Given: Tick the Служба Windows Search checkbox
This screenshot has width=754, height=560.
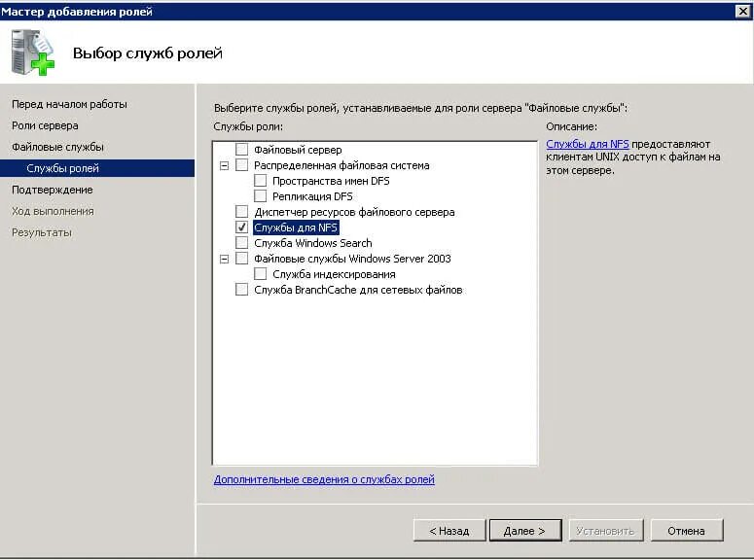Looking at the screenshot, I should pyautogui.click(x=242, y=243).
